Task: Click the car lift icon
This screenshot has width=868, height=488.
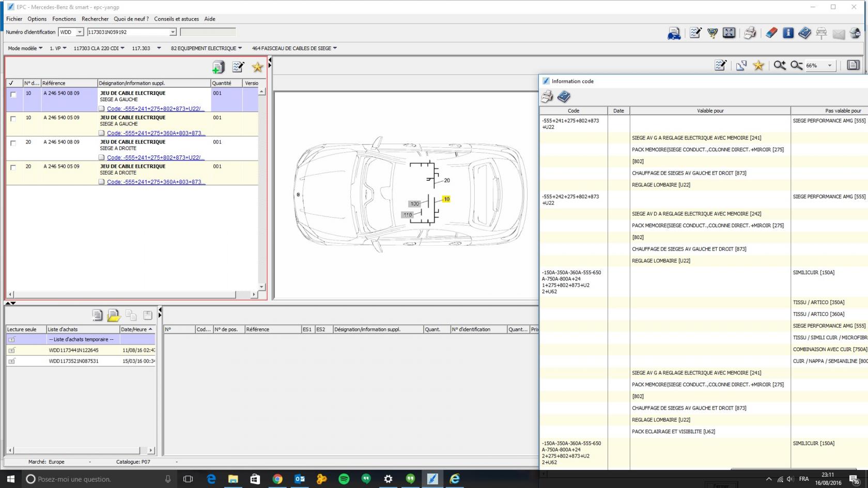Action: [822, 34]
